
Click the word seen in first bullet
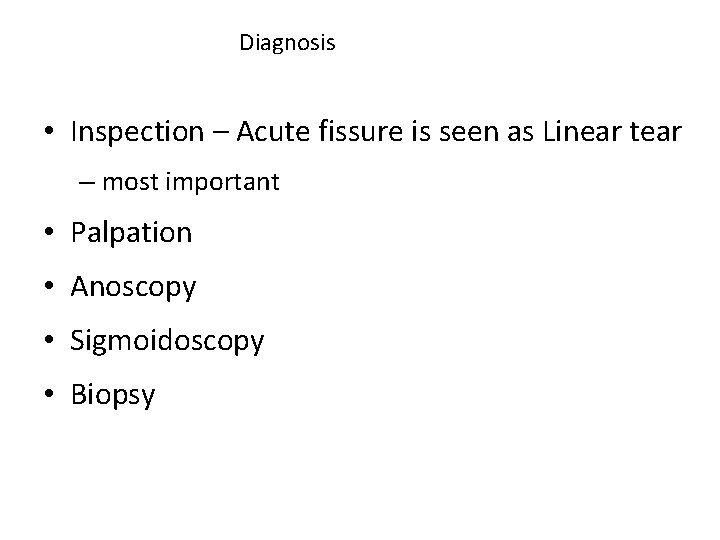tap(469, 133)
